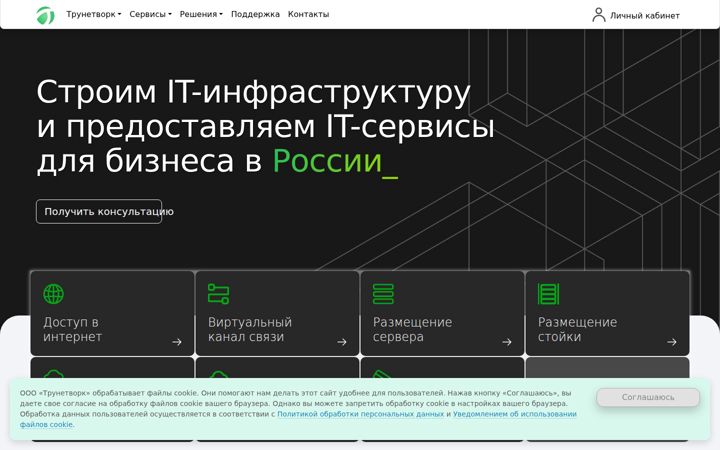The width and height of the screenshot is (720, 450).
Task: Click the rack icon in Размещение стойки
Action: click(x=548, y=294)
